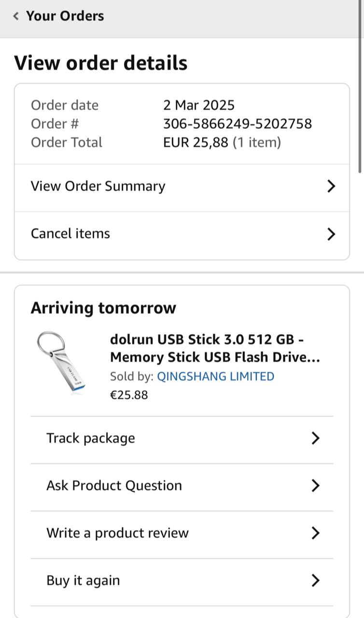Tap the back arrow beside Your Orders
Image resolution: width=364 pixels, height=618 pixels.
[x=16, y=16]
